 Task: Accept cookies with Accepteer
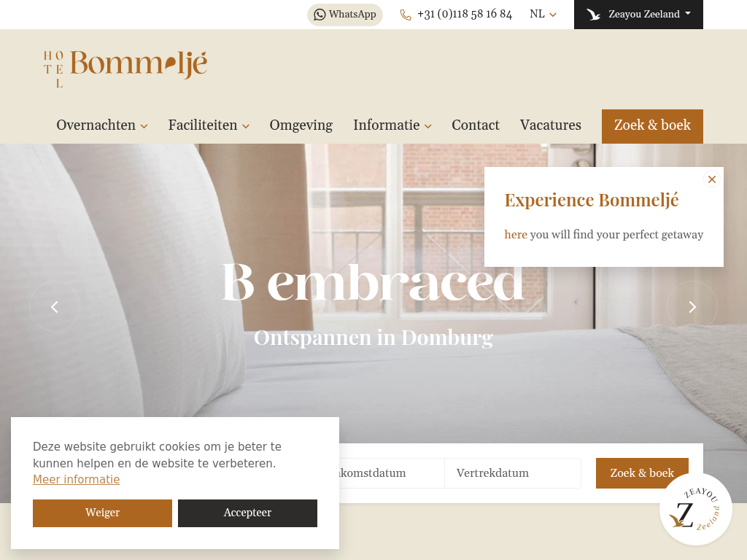pos(248,513)
